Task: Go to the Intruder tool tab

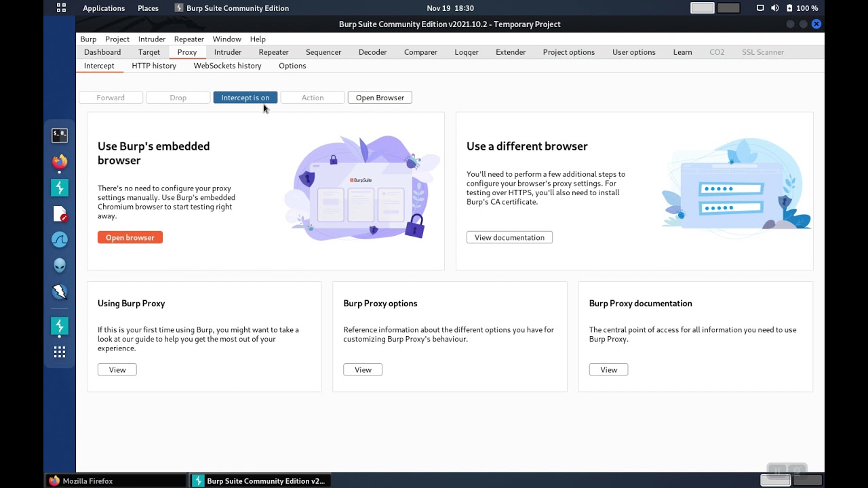Action: coord(228,52)
